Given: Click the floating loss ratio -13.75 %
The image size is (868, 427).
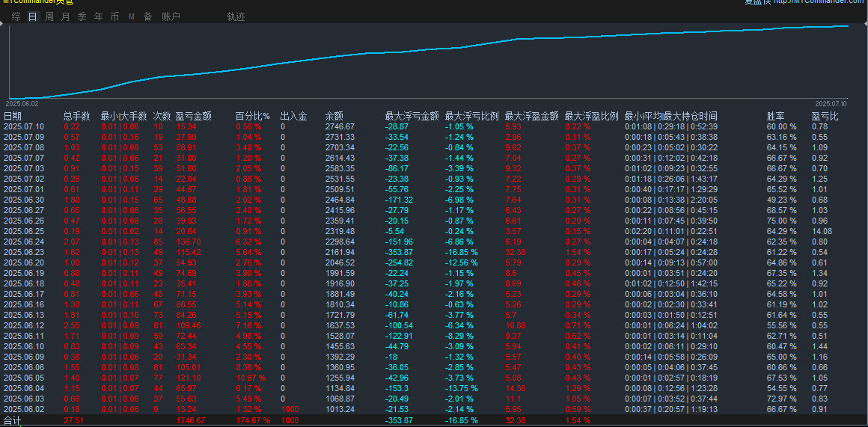Looking at the screenshot, I should (461, 388).
